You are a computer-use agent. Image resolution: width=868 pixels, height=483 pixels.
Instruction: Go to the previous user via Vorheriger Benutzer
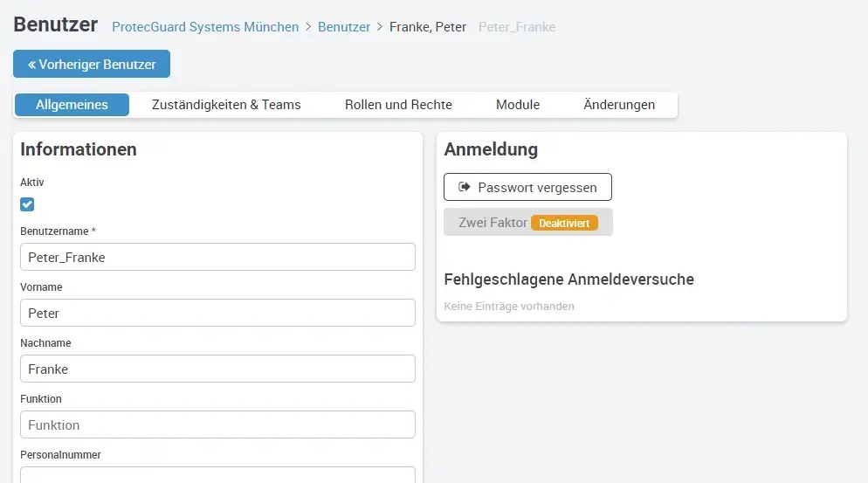click(x=92, y=65)
